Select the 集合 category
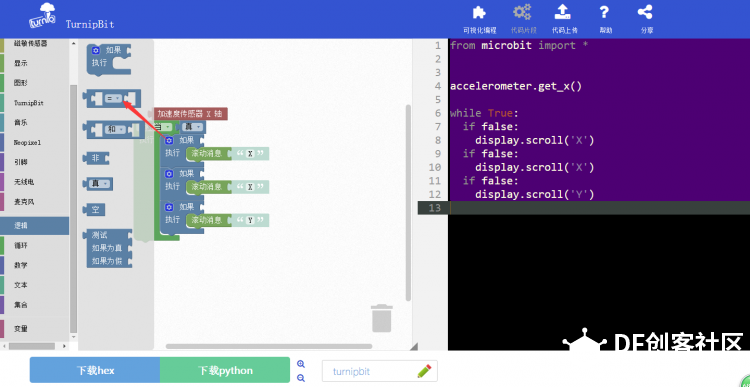 click(x=34, y=305)
